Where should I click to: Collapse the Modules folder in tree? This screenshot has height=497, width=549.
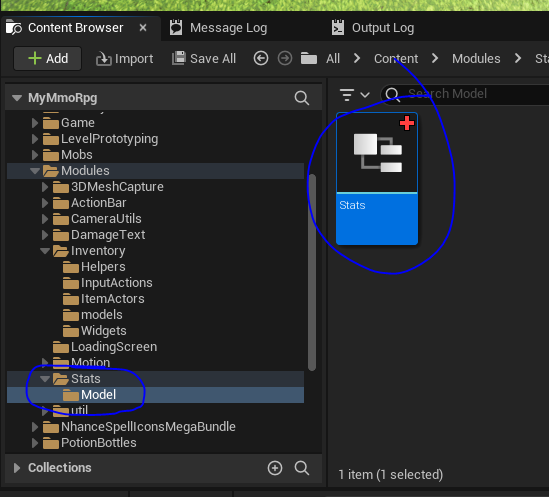[35, 171]
